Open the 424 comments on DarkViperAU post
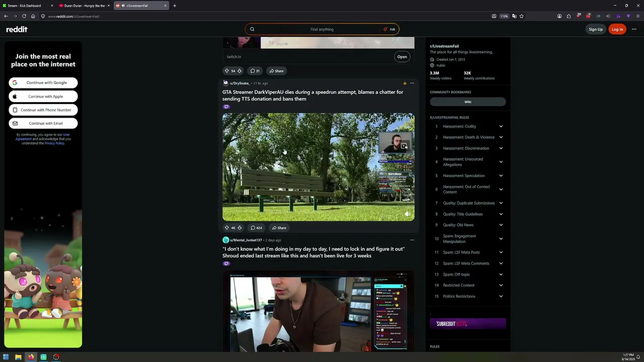This screenshot has width=644, height=362. point(256,228)
